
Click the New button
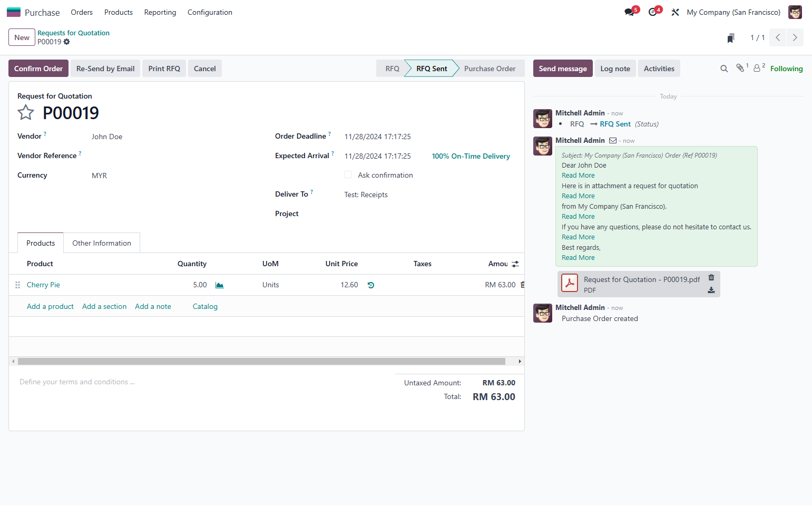tap(22, 37)
